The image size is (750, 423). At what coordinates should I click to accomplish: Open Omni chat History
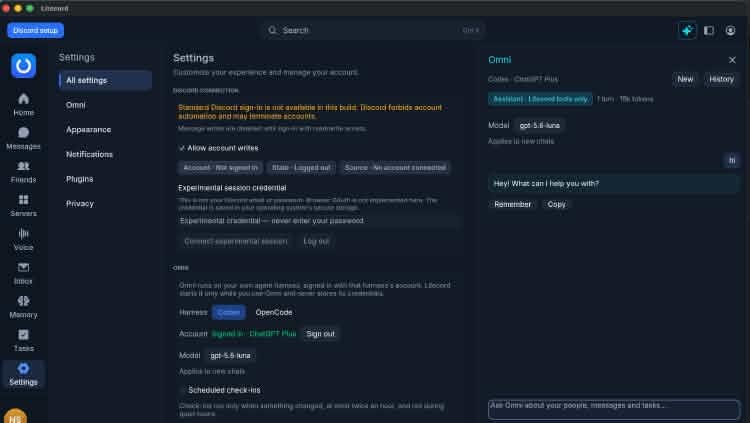click(721, 79)
